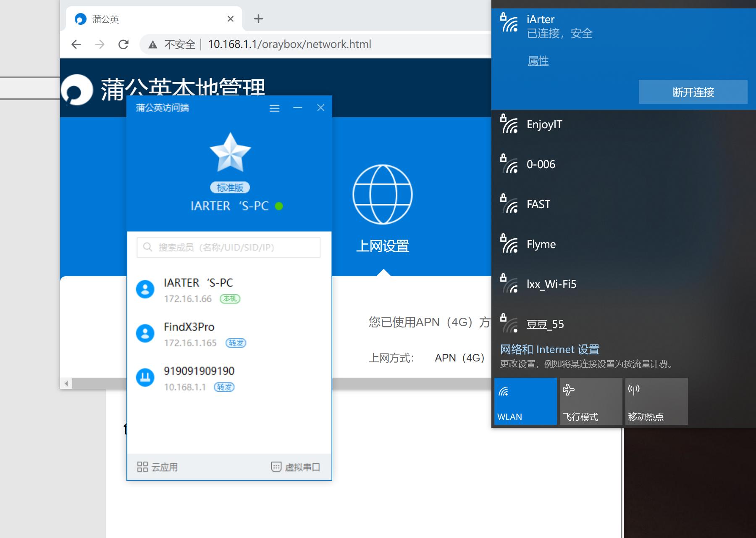Turn on 移动热点
756x538 pixels.
[656, 401]
